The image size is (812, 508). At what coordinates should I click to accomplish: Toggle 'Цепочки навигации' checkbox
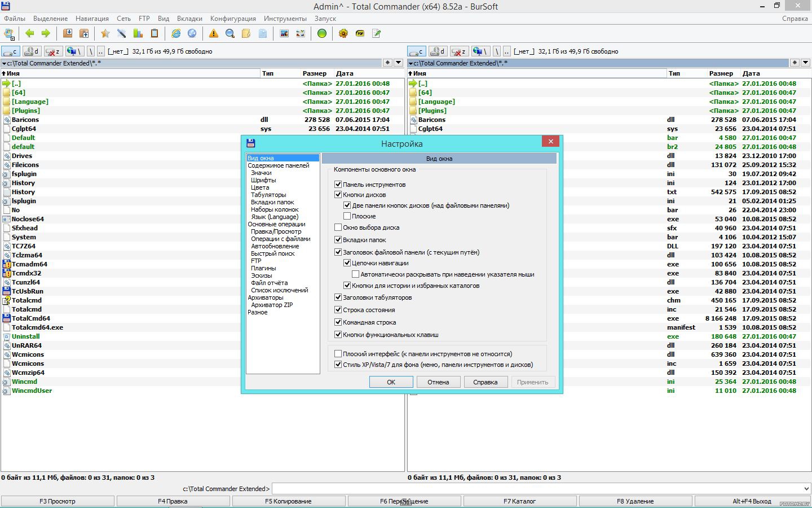pos(347,262)
